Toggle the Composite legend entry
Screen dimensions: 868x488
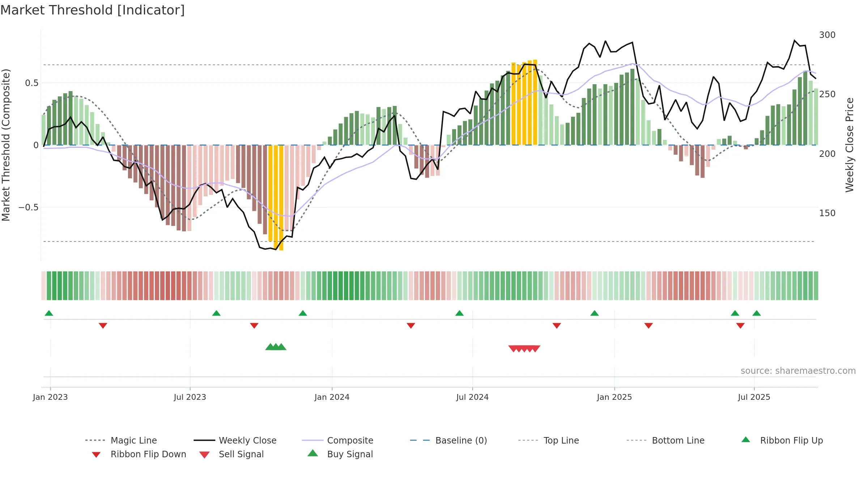pyautogui.click(x=337, y=440)
